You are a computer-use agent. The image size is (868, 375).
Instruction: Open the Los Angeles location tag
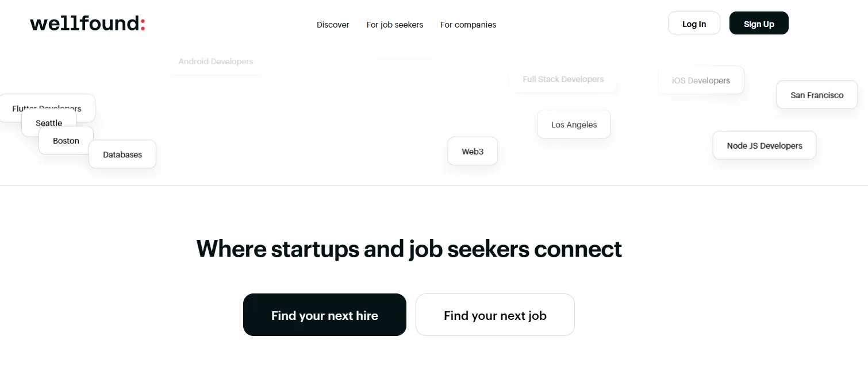pos(574,125)
